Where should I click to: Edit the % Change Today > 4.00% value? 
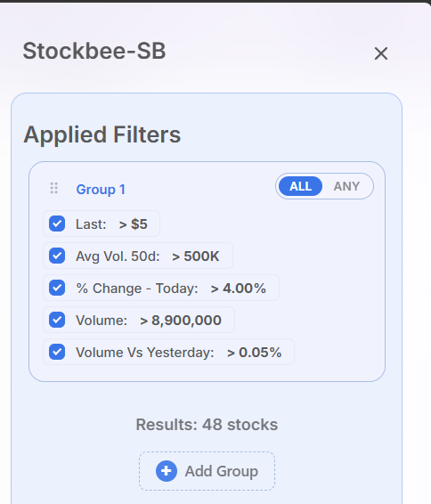[238, 289]
